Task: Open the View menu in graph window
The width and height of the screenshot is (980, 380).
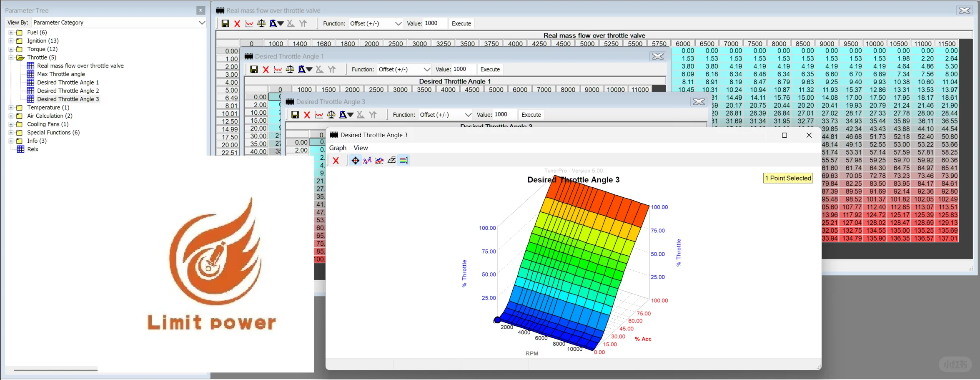Action: click(x=361, y=148)
